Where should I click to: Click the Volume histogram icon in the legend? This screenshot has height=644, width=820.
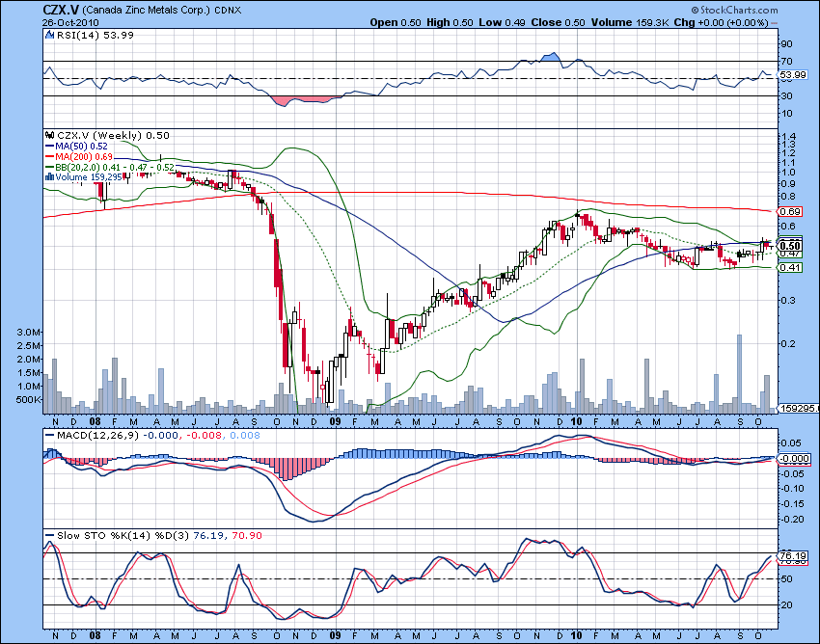[x=51, y=177]
